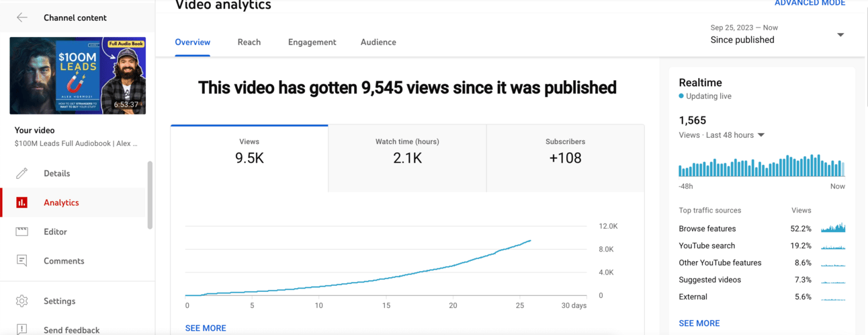The height and width of the screenshot is (335, 868).
Task: Expand the Last 48 hours views dropdown
Action: 722,135
